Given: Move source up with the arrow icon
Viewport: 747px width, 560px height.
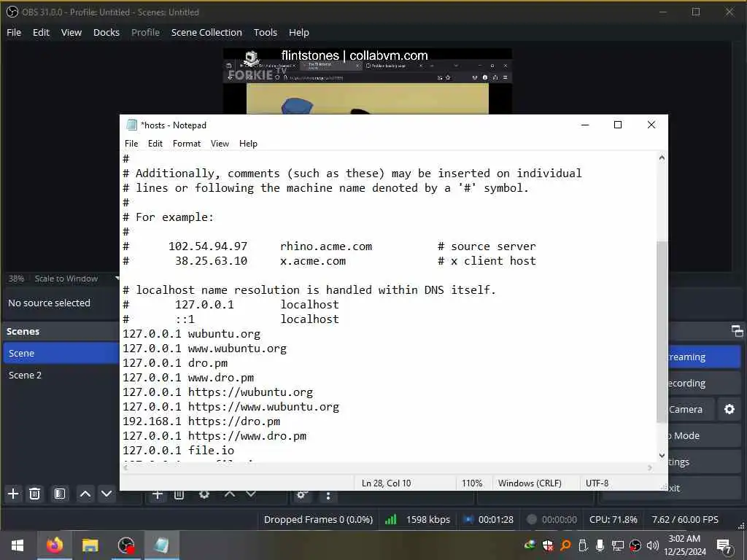Looking at the screenshot, I should (230, 495).
